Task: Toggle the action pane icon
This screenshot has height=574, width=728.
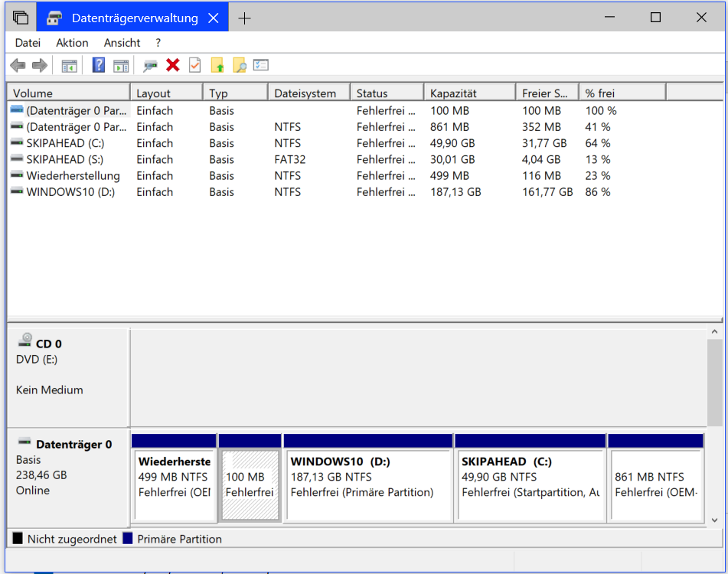Action: tap(121, 66)
